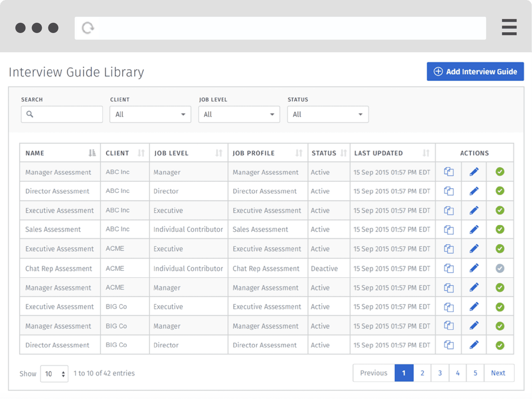
Task: Expand the Job Level filter dropdown
Action: pos(239,114)
